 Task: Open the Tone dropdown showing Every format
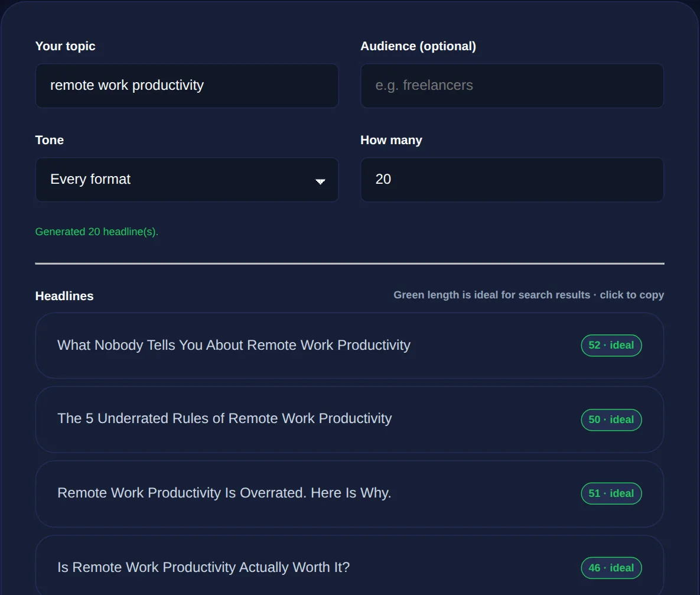point(187,179)
